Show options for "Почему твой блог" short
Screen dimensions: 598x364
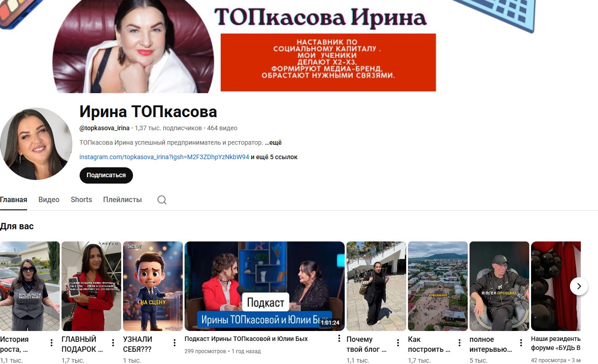pos(398,343)
